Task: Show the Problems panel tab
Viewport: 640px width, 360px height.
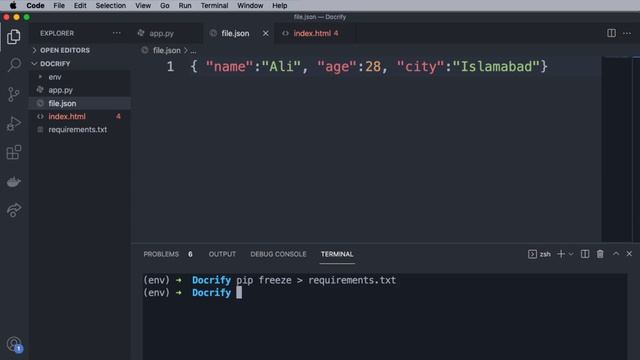Action: coord(161,254)
